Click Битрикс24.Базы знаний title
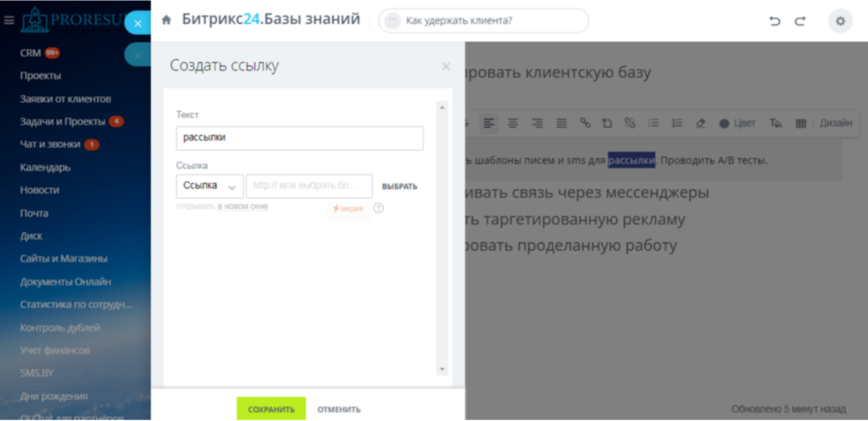This screenshot has height=421, width=868. pos(270,20)
